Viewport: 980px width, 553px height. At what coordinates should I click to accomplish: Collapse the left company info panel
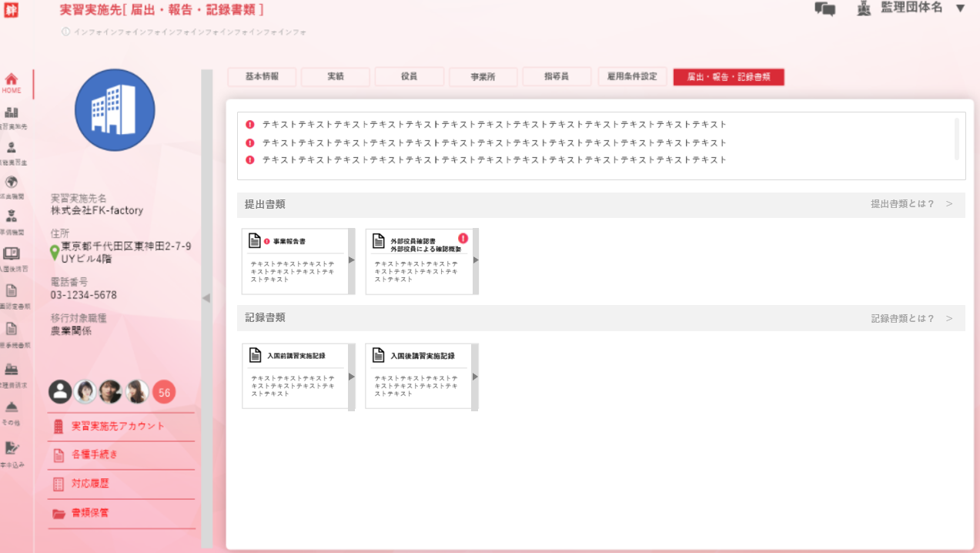[x=206, y=298]
